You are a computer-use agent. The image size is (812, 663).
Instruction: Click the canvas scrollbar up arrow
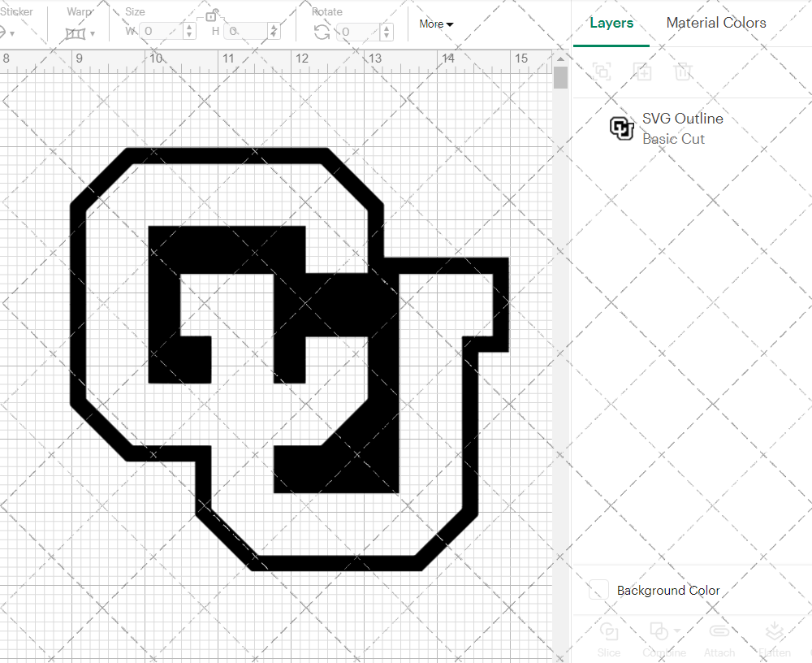560,58
